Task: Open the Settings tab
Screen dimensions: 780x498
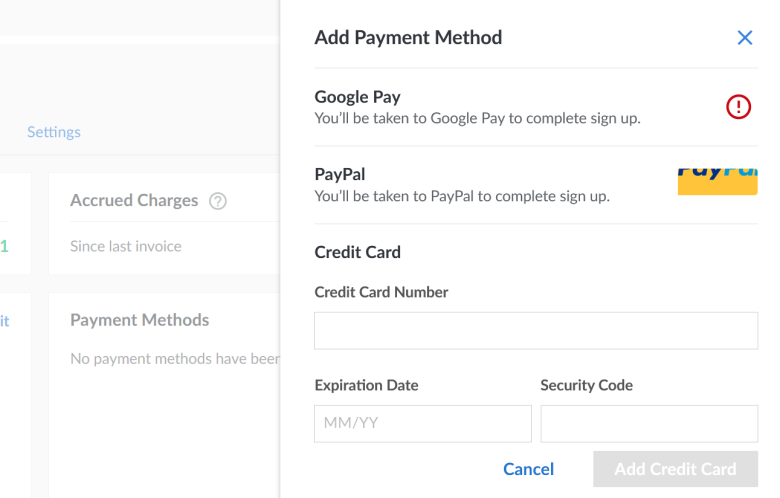Action: pos(54,132)
